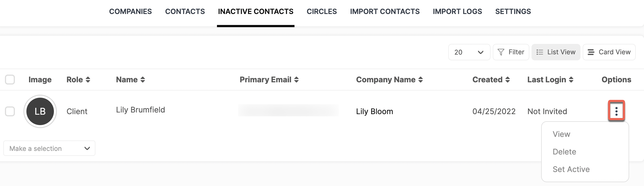The image size is (644, 186).
Task: Sort by Primary Email arrows
Action: pyautogui.click(x=296, y=80)
